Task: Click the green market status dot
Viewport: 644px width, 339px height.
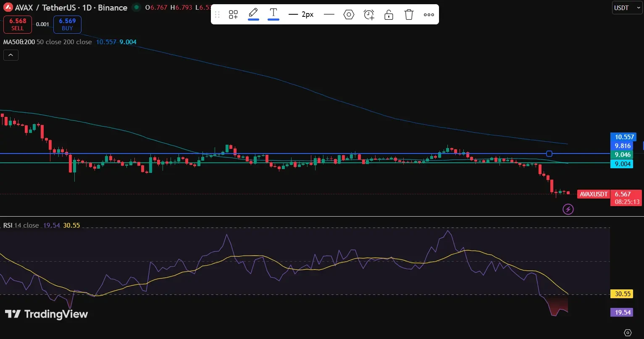Action: 136,7
